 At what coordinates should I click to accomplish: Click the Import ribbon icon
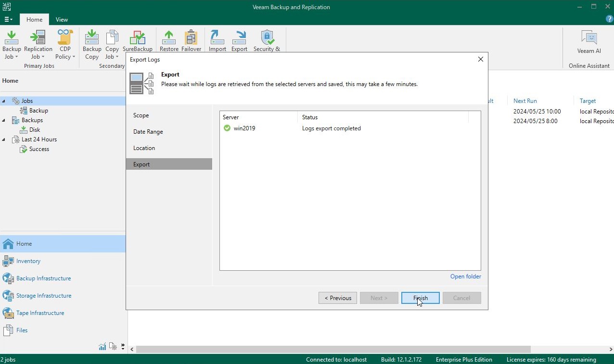pos(217,41)
